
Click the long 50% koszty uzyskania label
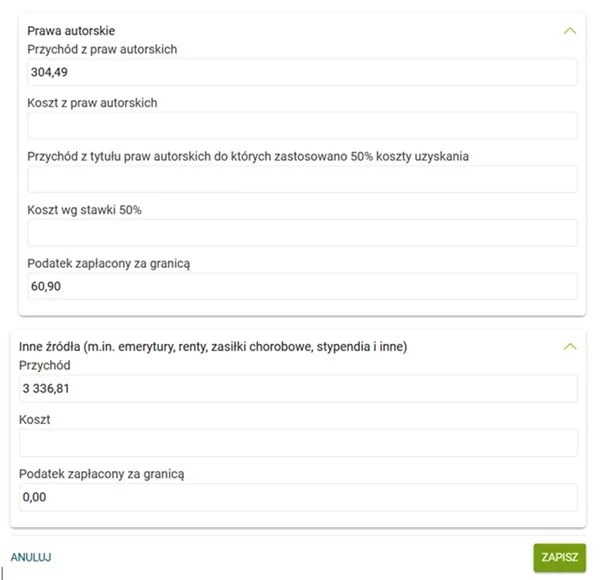248,156
